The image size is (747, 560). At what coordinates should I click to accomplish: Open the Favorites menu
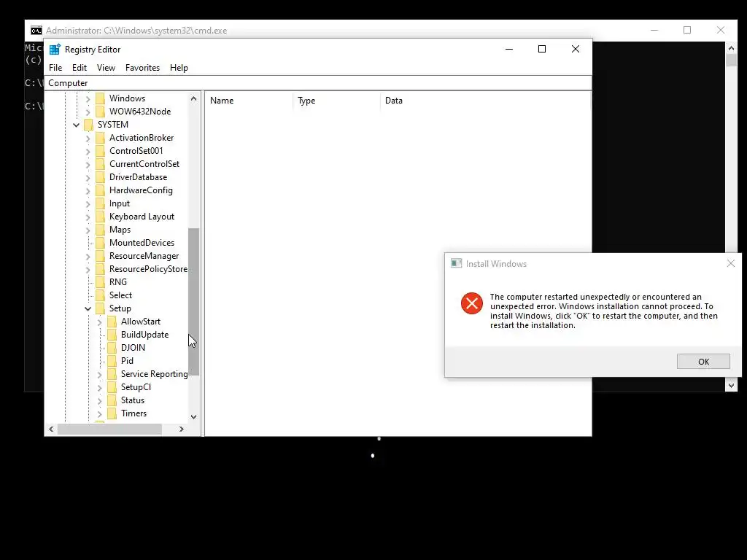[142, 68]
